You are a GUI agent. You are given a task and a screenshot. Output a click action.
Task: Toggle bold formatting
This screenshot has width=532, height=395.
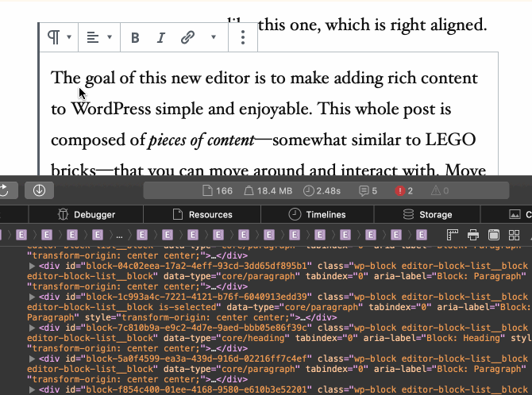click(135, 37)
